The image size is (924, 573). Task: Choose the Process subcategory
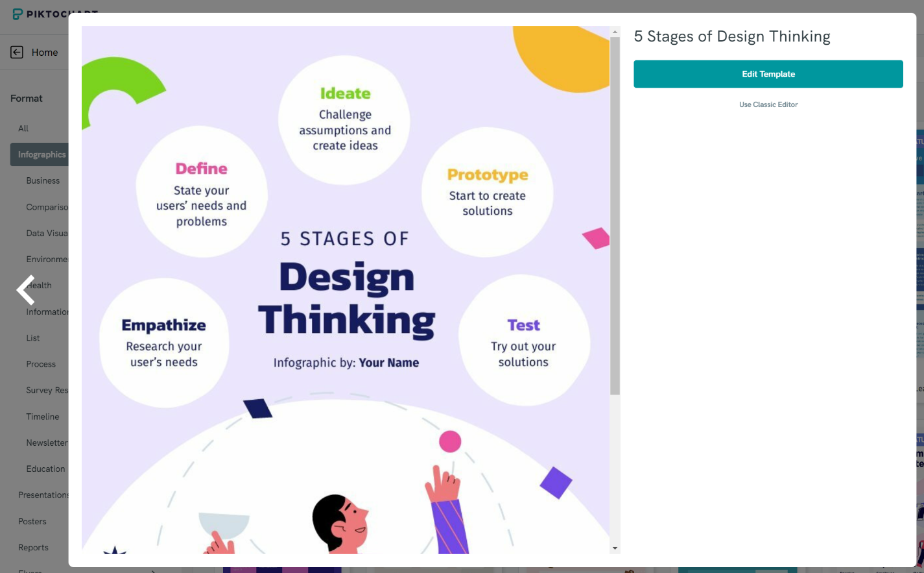point(41,364)
